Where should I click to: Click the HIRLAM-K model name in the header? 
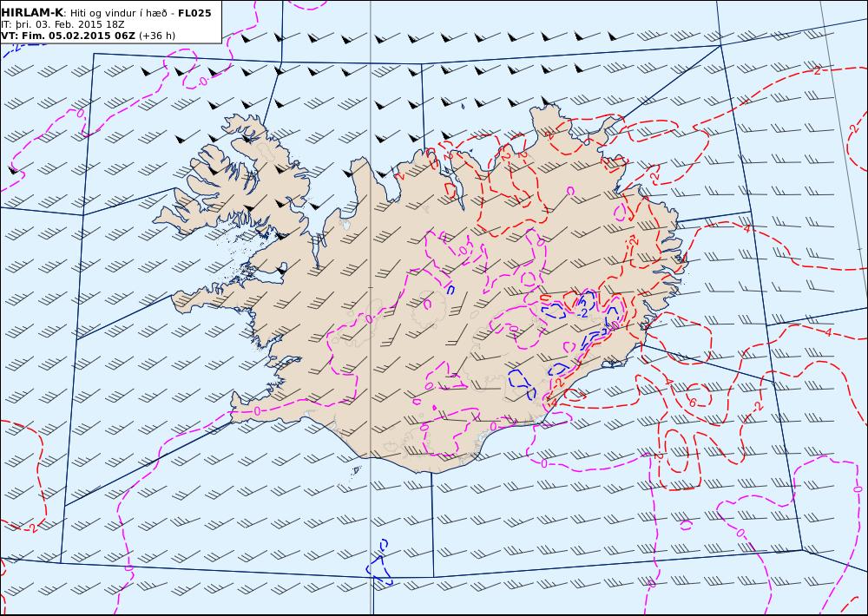tap(32, 13)
